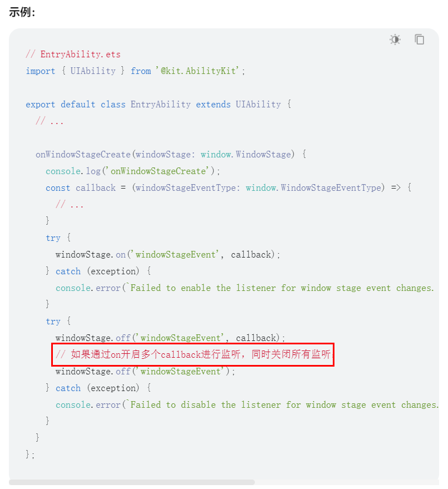The image size is (448, 489).
Task: Click the 'import' keyword in the code
Action: point(40,71)
